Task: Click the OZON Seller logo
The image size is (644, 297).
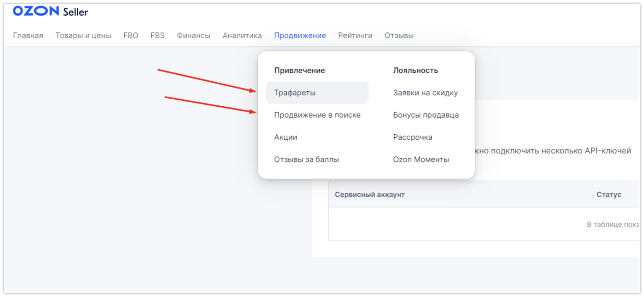Action: (50, 11)
